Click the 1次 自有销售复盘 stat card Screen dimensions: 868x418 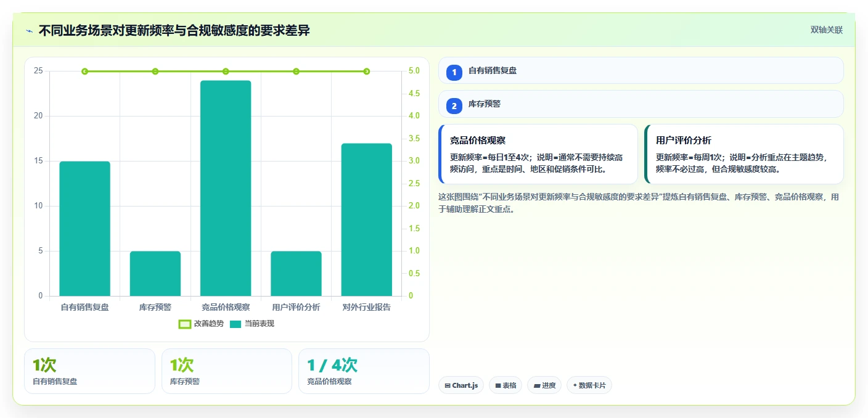click(x=89, y=371)
